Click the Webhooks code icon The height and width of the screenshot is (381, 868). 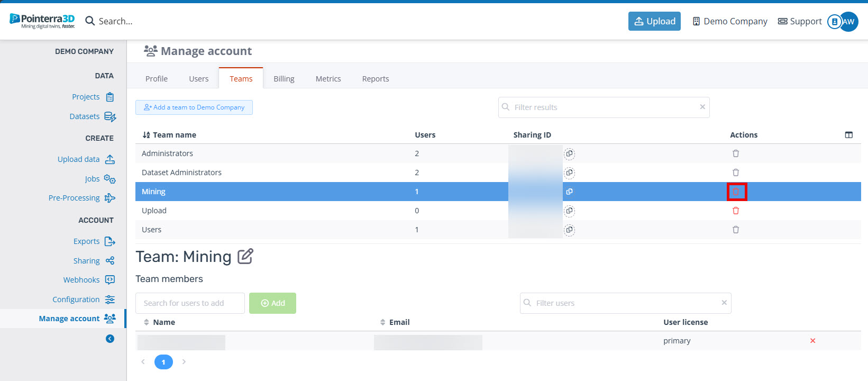tap(110, 280)
